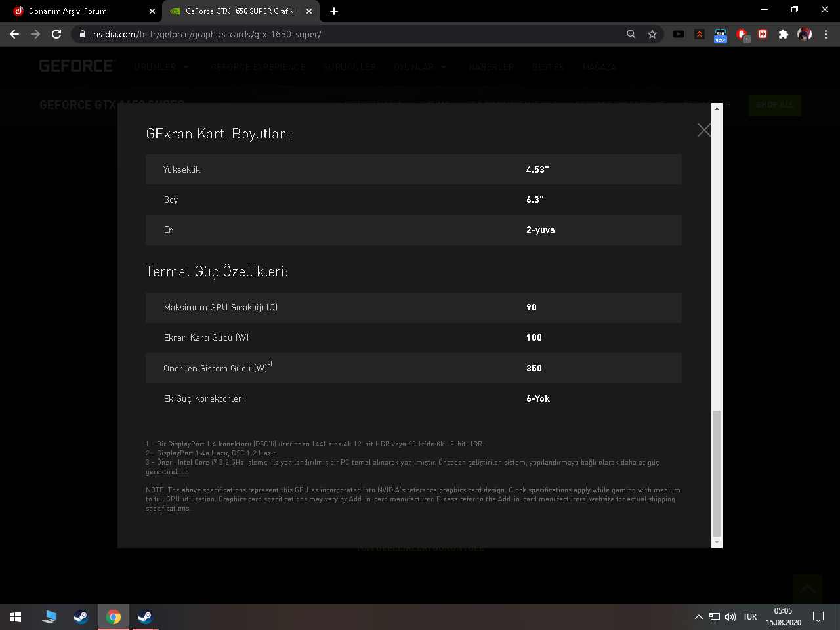The width and height of the screenshot is (840, 630).
Task: Go forward in browser history
Action: pyautogui.click(x=35, y=34)
